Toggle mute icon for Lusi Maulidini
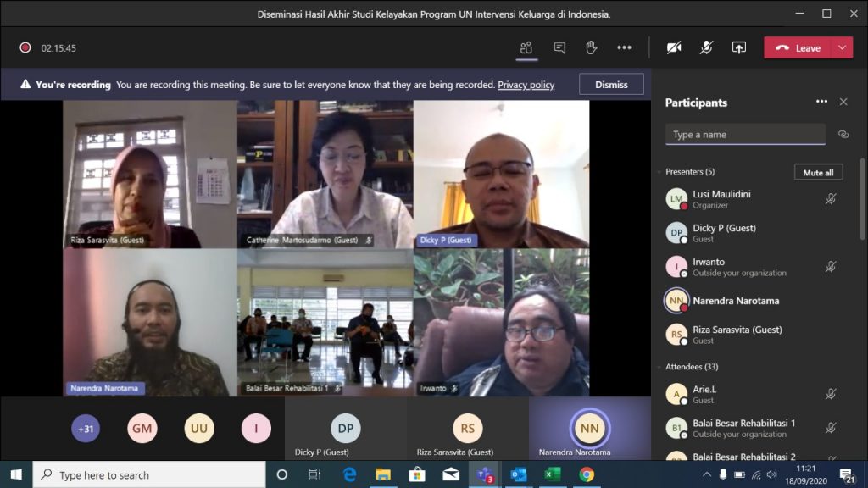This screenshot has height=488, width=868. tap(831, 199)
